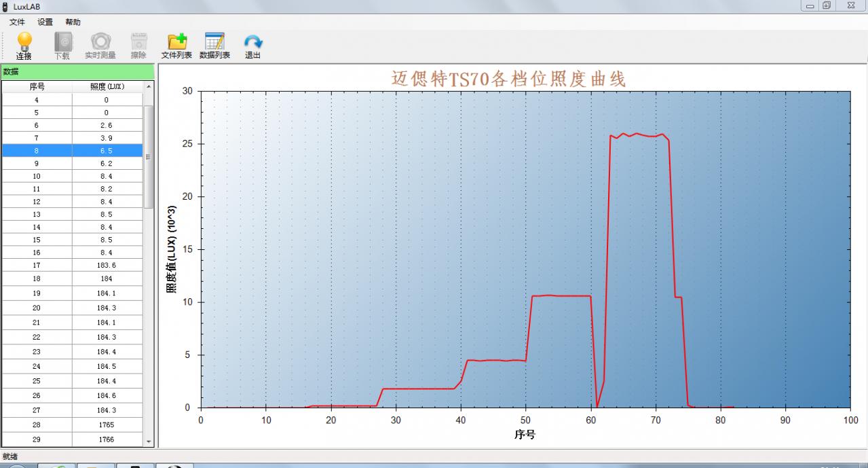Screen dimensions: 868x468
Task: Click the green 数据 panel header
Action: pos(68,71)
